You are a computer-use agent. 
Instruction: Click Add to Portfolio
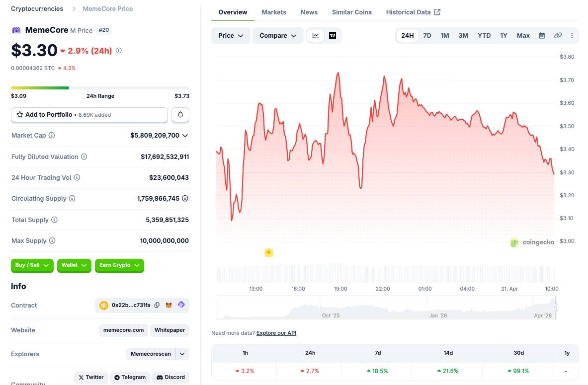(x=89, y=115)
